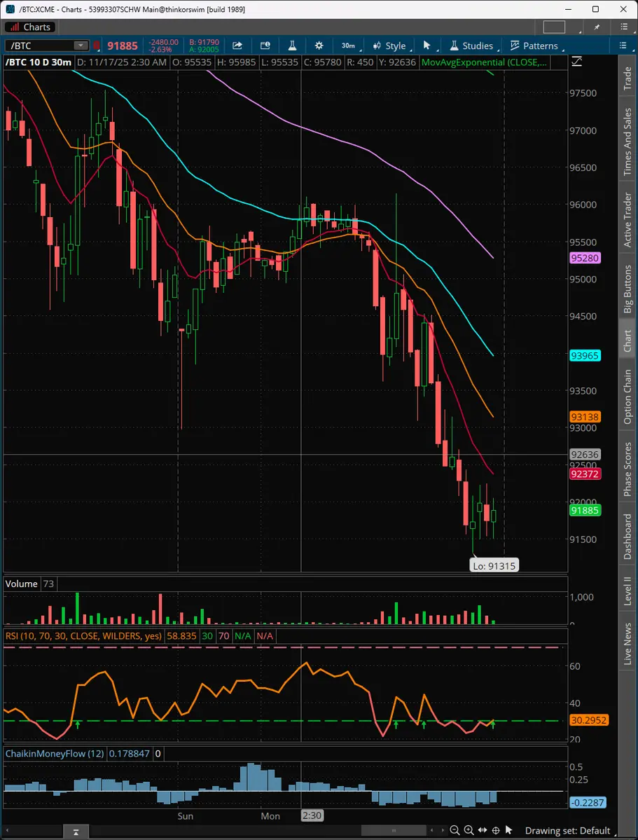
Task: Click the A: 92005 ask price
Action: [x=204, y=49]
